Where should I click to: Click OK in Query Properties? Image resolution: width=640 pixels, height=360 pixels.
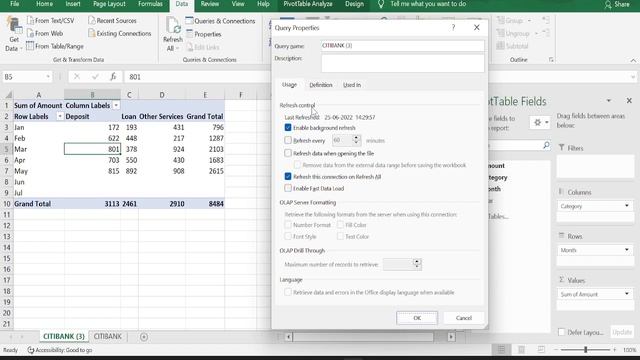click(417, 318)
